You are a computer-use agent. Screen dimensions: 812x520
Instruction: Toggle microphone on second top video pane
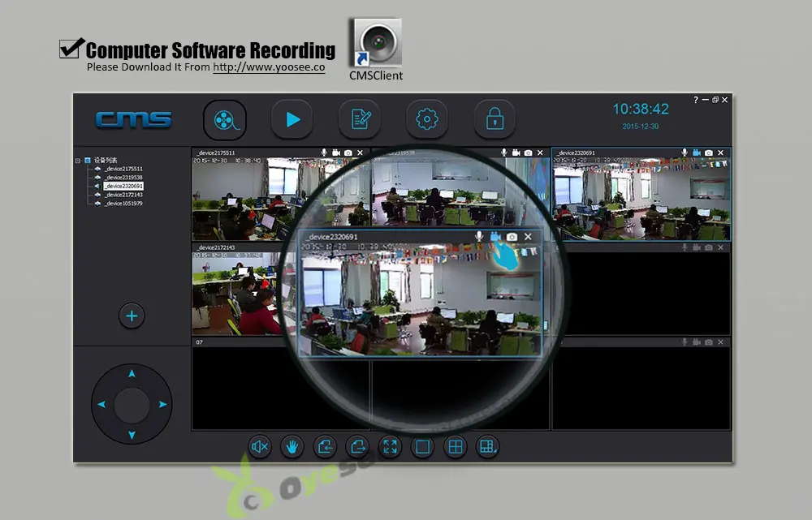[x=504, y=153]
